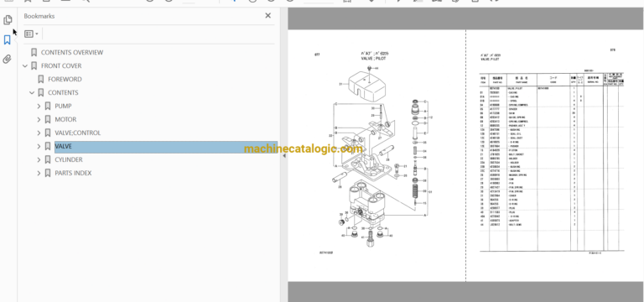644x302 pixels.
Task: Collapse the navigation pane using divider arrow
Action: tap(283, 156)
